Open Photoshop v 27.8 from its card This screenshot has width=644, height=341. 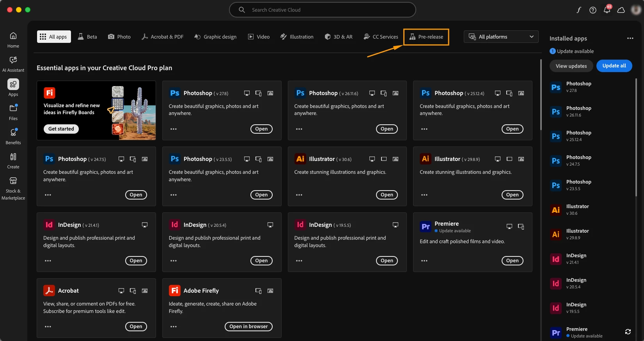261,129
